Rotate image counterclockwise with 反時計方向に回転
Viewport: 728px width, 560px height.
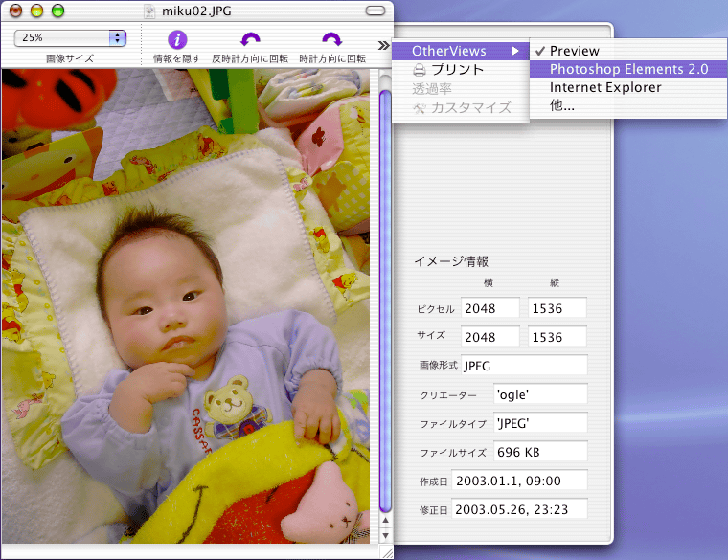(250, 40)
